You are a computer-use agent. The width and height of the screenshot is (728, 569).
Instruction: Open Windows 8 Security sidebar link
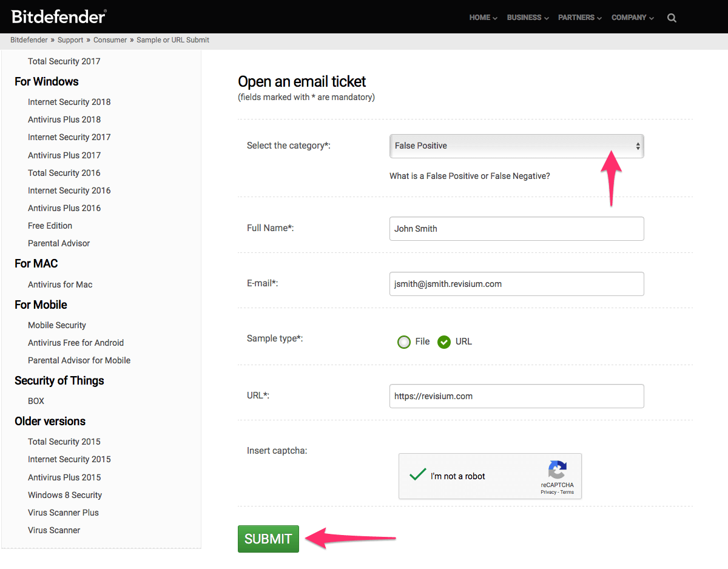[65, 495]
